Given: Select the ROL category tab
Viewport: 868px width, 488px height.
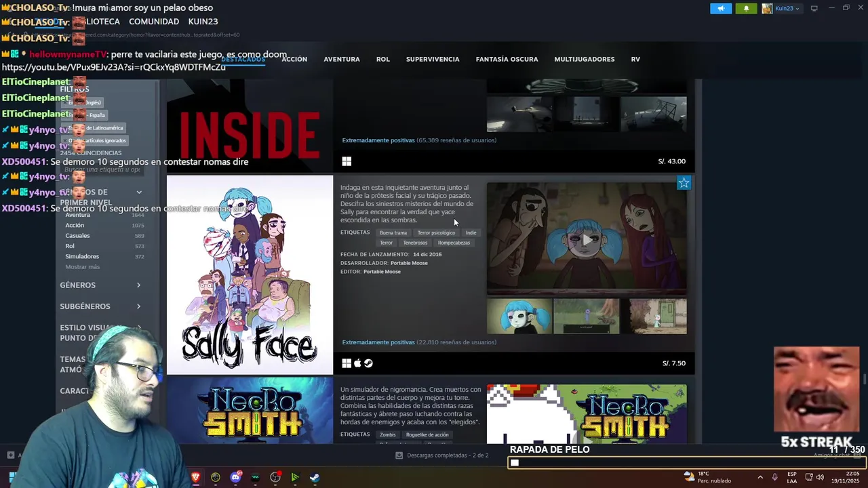Looking at the screenshot, I should coord(383,59).
